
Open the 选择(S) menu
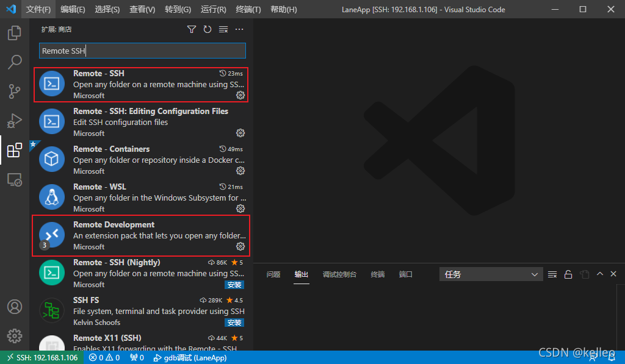pos(107,9)
